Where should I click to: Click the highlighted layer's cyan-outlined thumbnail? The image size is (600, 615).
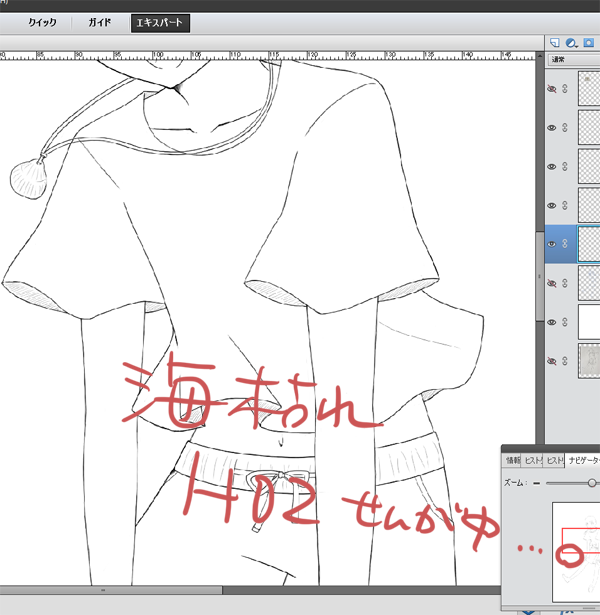(x=589, y=244)
